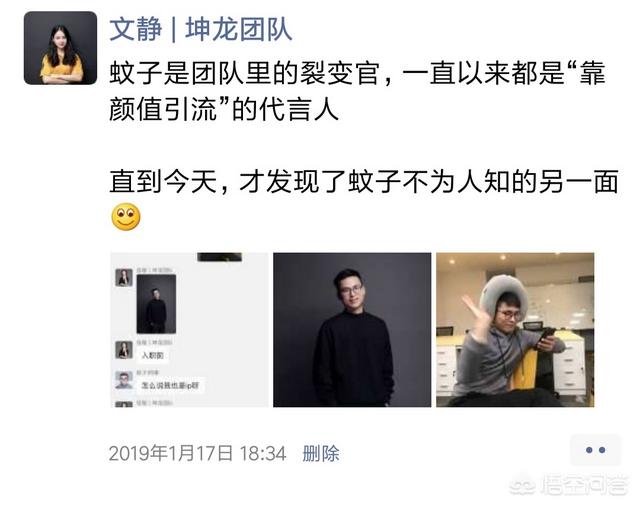Delete the post via 删除 link
The height and width of the screenshot is (507, 640).
pyautogui.click(x=321, y=454)
